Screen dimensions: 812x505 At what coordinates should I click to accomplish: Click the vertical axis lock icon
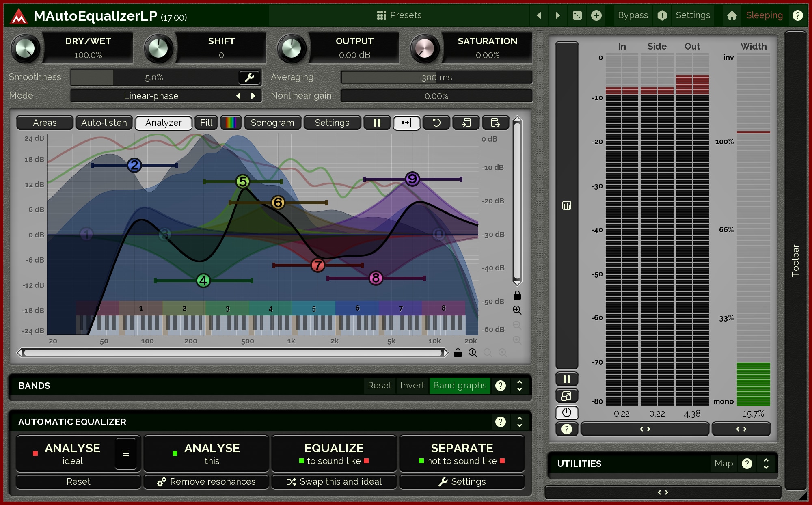(x=517, y=295)
